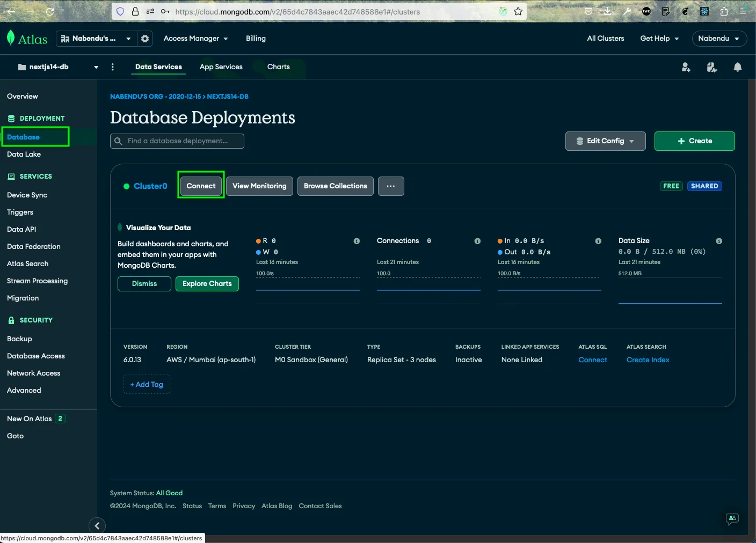The height and width of the screenshot is (543, 756).
Task: Reload the browser page
Action: [x=50, y=11]
